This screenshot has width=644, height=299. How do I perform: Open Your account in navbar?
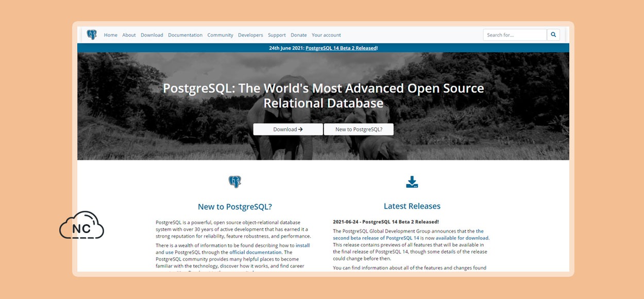point(326,35)
